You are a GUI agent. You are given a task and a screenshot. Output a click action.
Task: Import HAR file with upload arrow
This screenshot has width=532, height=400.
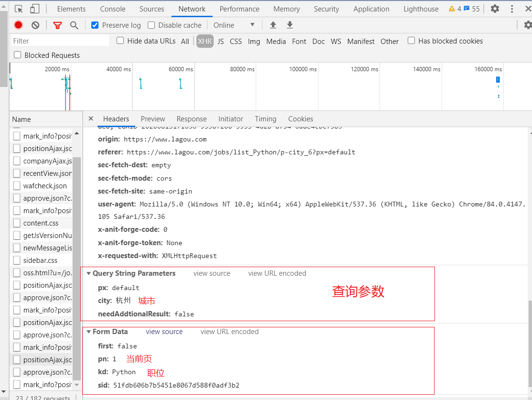tap(273, 25)
